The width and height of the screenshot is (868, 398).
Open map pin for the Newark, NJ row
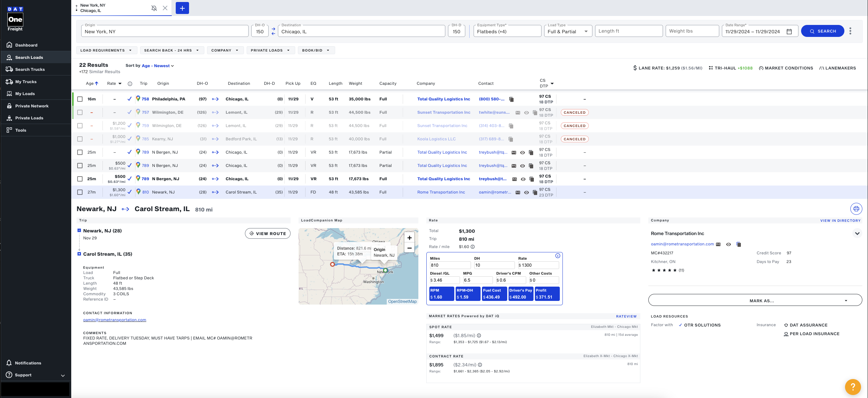click(138, 192)
